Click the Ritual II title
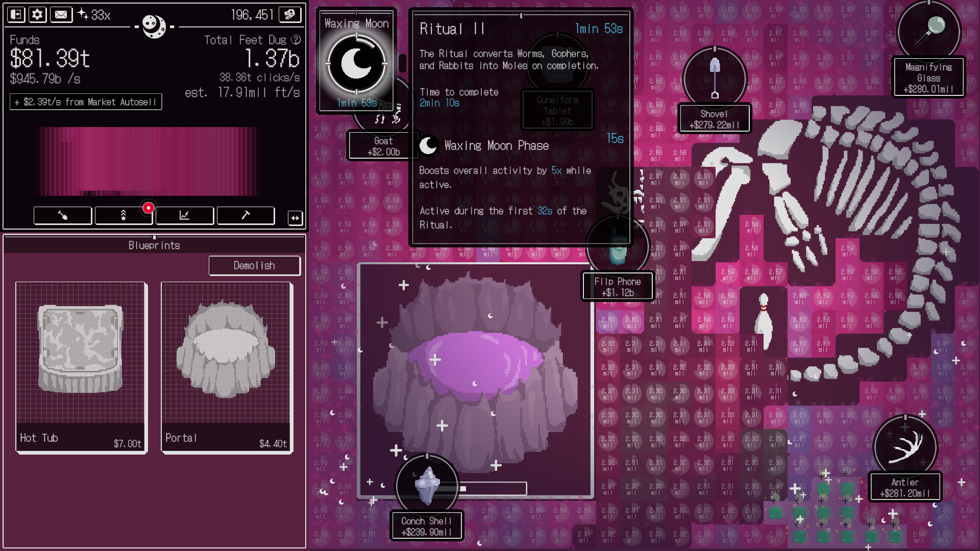This screenshot has height=551, width=980. (452, 29)
